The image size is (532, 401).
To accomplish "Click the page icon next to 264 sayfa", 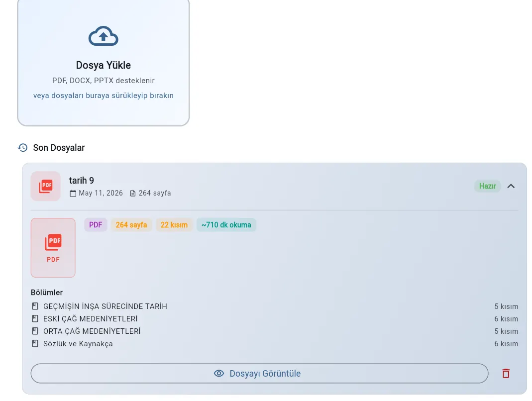I will point(133,194).
